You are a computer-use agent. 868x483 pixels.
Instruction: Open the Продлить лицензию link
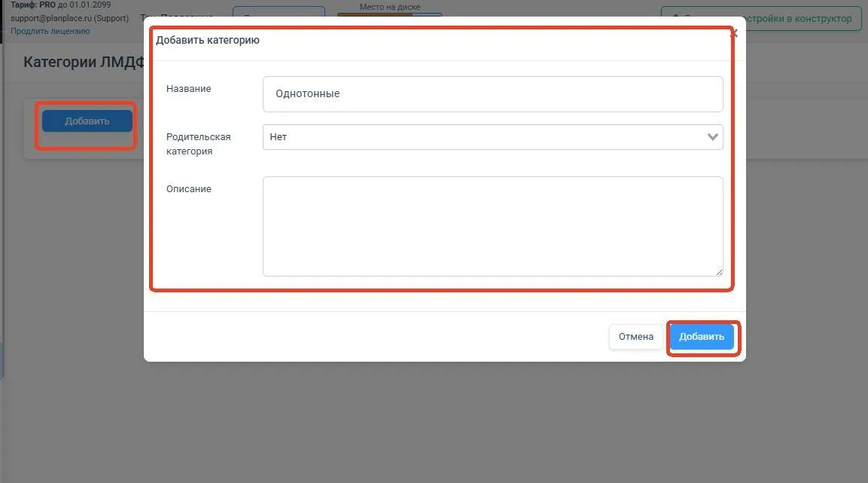50,31
